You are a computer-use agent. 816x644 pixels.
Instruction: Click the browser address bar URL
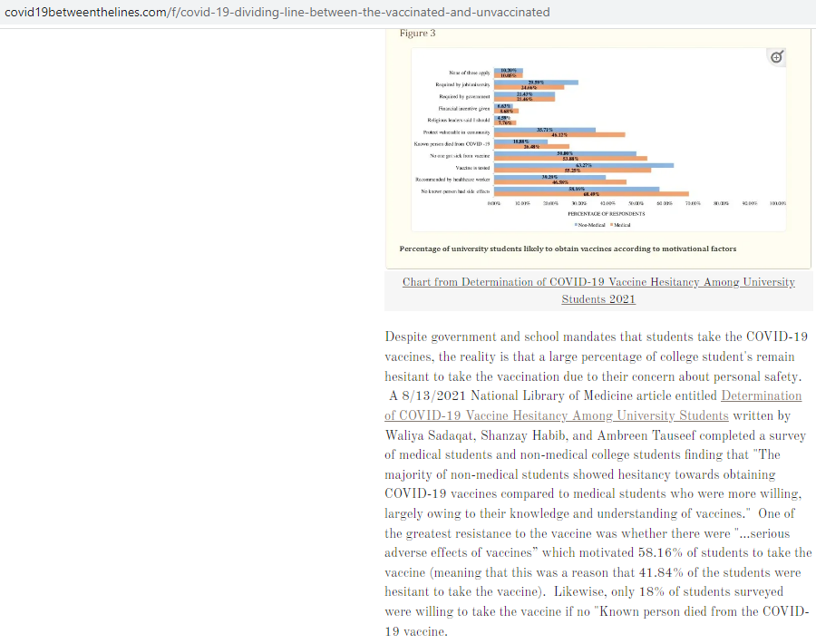click(277, 12)
